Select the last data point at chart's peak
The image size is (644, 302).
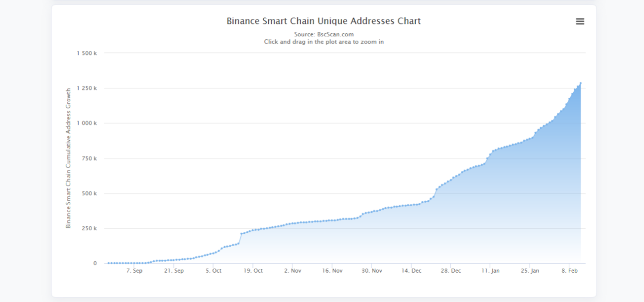(580, 83)
